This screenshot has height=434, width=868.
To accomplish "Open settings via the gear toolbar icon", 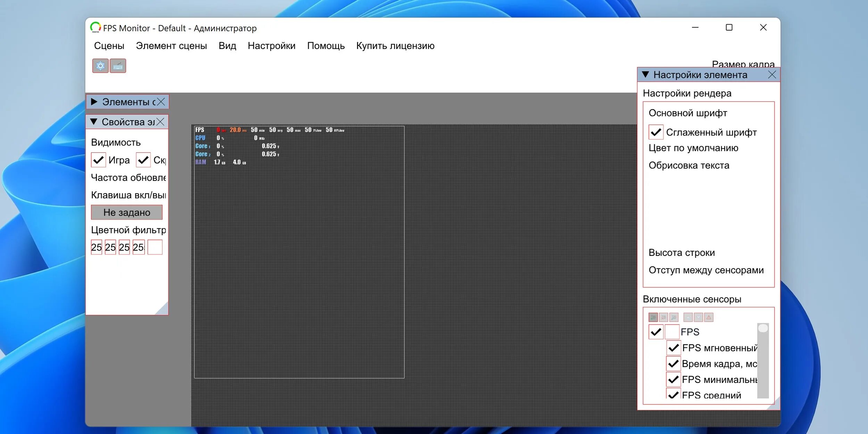I will (x=100, y=66).
